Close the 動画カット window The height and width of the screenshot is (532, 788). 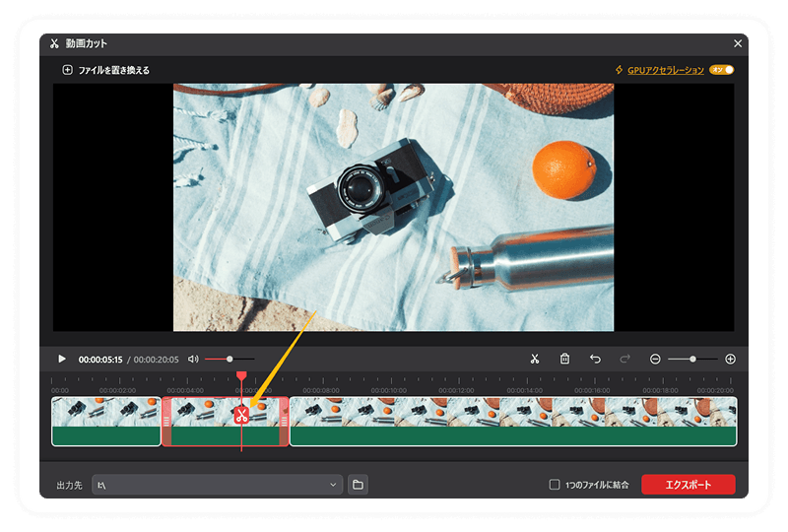click(737, 43)
